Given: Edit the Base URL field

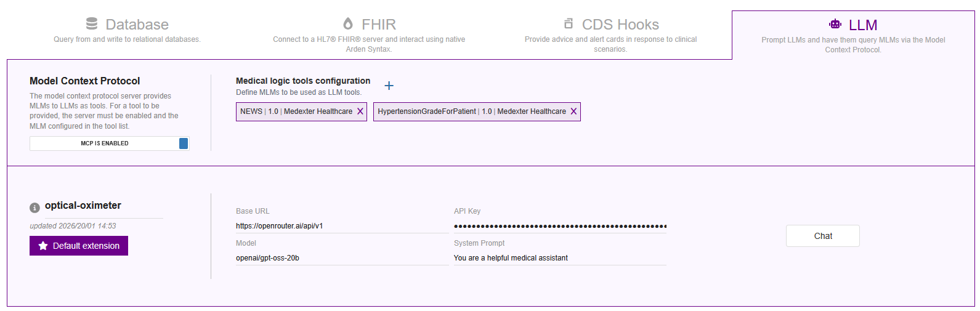Looking at the screenshot, I should (x=342, y=226).
